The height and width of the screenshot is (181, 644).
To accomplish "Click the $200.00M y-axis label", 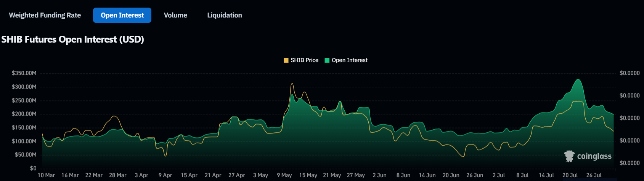I will 24,114.
